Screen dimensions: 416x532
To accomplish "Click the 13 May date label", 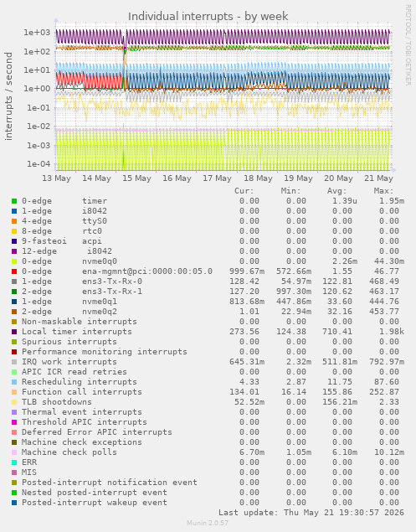I will click(x=56, y=178).
